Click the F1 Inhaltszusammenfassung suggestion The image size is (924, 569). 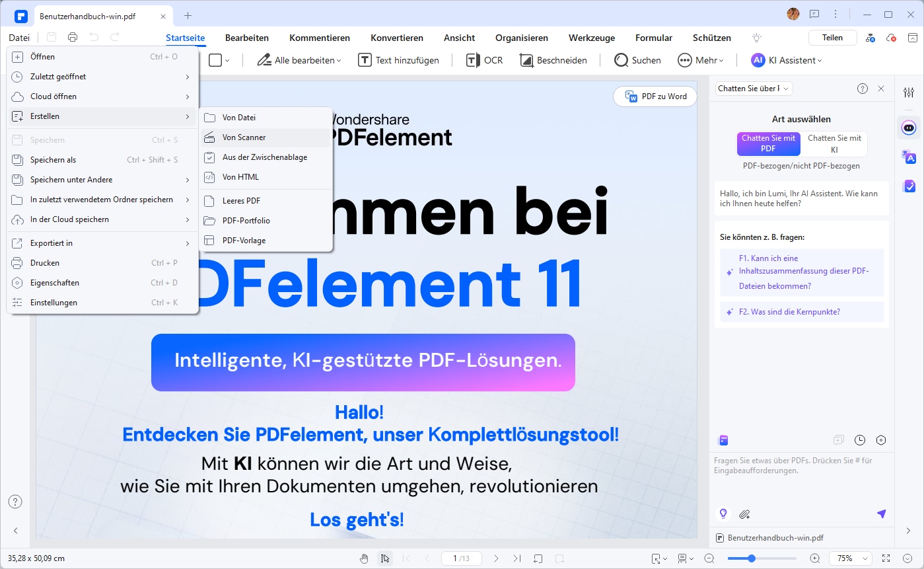(802, 272)
